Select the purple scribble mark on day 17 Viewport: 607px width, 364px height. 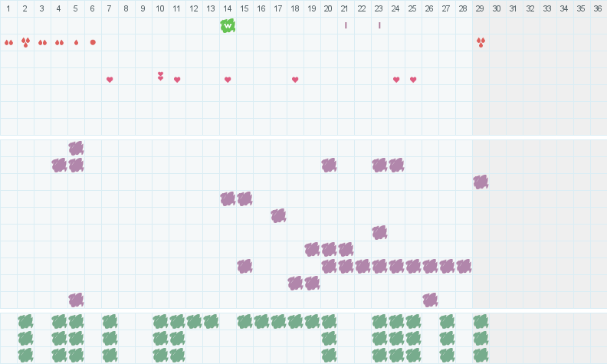tap(278, 215)
